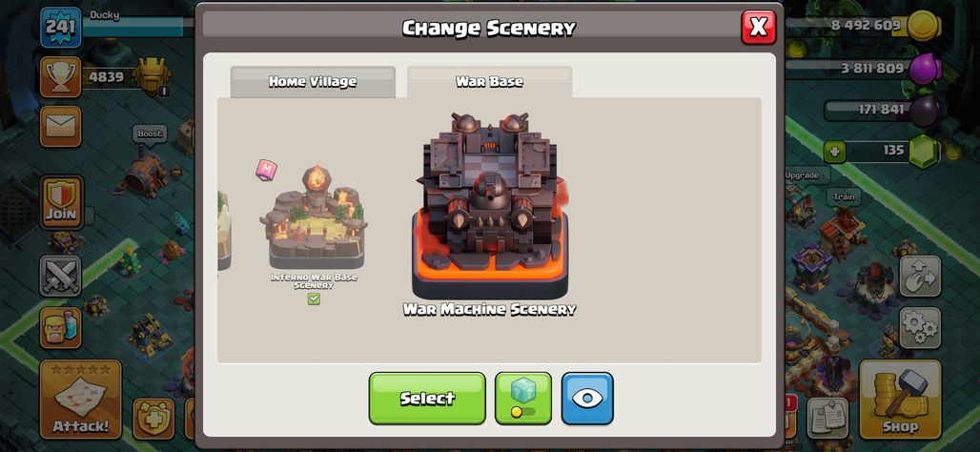Click the green checkmark under Inferno scenery
Viewport: 980px width, 452px height.
[x=314, y=298]
